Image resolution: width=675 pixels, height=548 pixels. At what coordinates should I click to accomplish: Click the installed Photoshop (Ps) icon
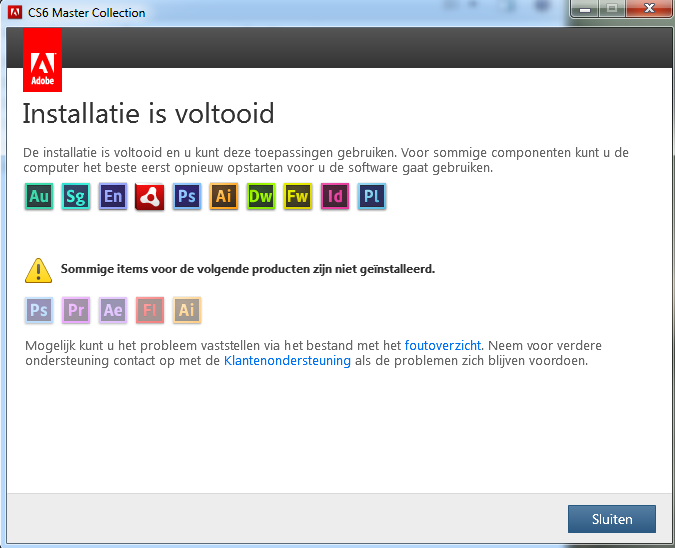click(x=187, y=196)
